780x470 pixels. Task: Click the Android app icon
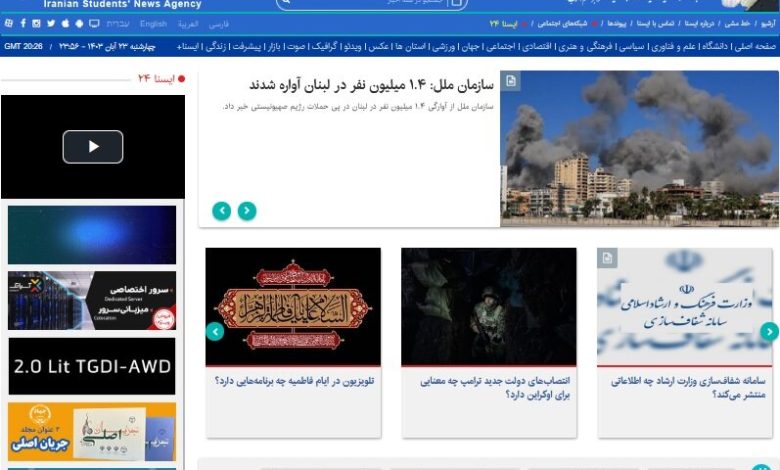pyautogui.click(x=79, y=23)
